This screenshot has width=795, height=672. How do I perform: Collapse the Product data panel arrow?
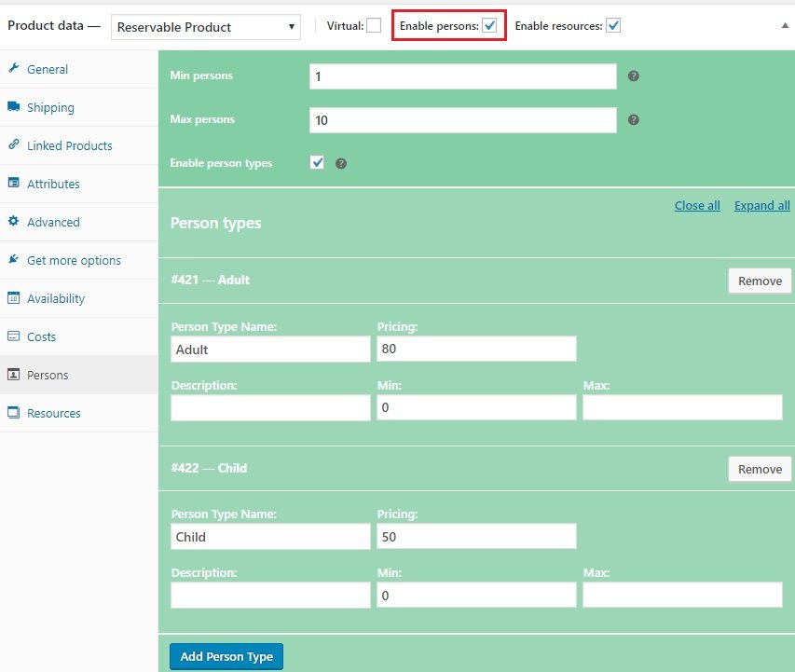(x=785, y=26)
